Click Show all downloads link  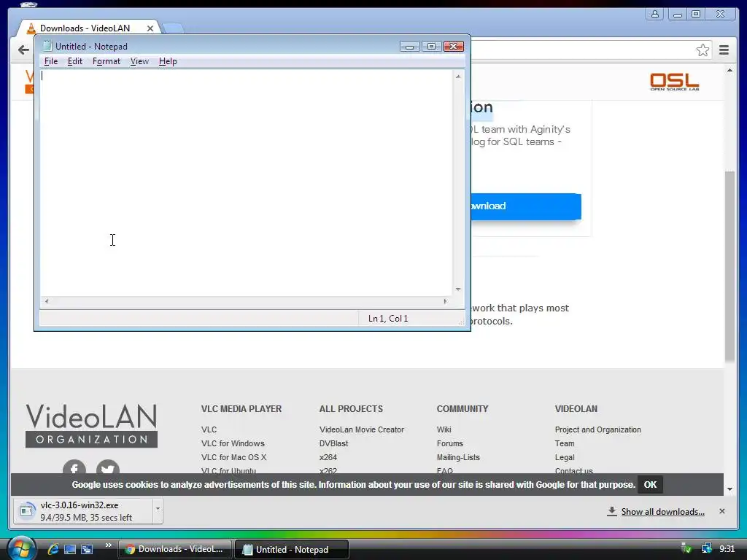(x=662, y=512)
